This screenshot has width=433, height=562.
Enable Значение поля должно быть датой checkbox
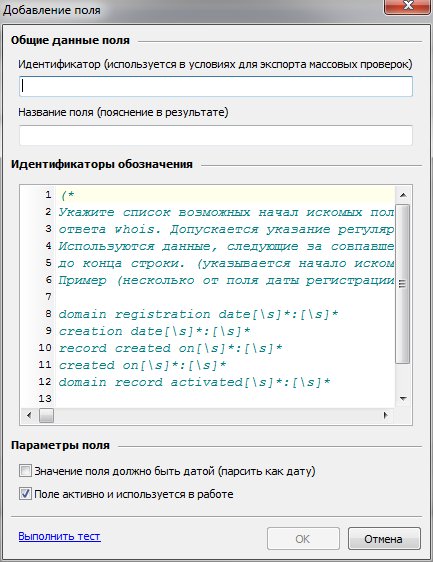[25, 471]
